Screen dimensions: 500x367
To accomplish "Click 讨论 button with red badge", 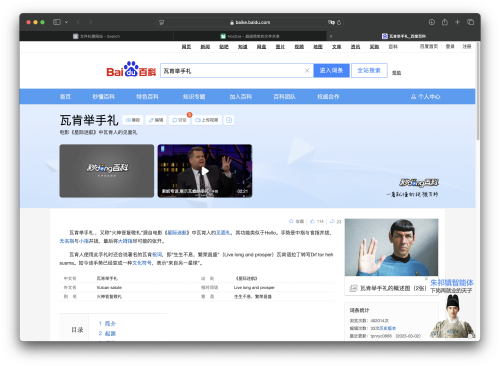I will (179, 120).
